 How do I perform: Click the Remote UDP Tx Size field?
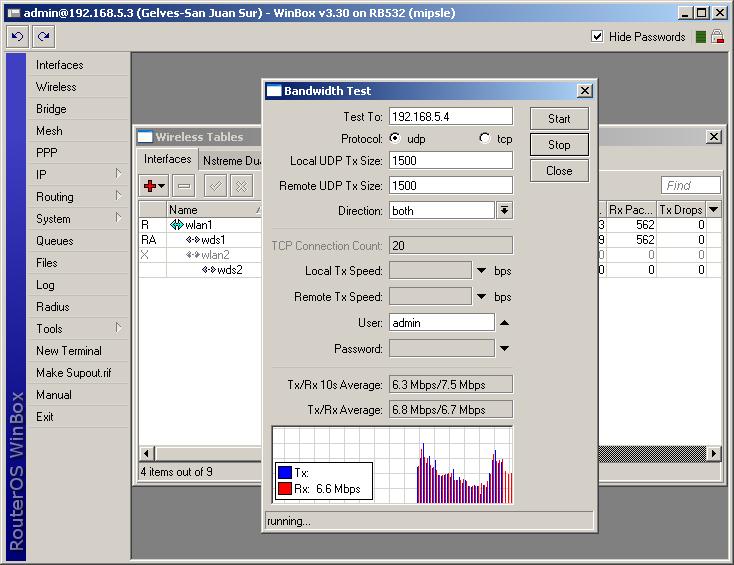[x=451, y=185]
